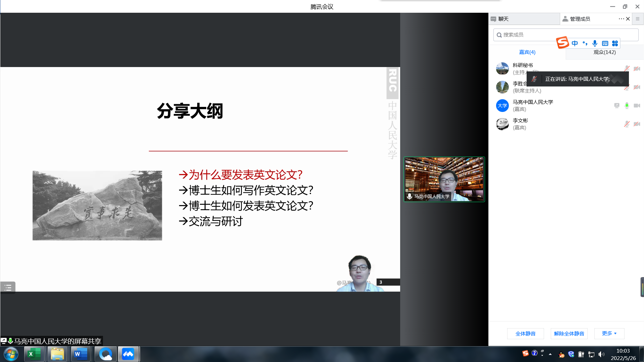Open Sogou soft keyboard icon

[x=605, y=43]
